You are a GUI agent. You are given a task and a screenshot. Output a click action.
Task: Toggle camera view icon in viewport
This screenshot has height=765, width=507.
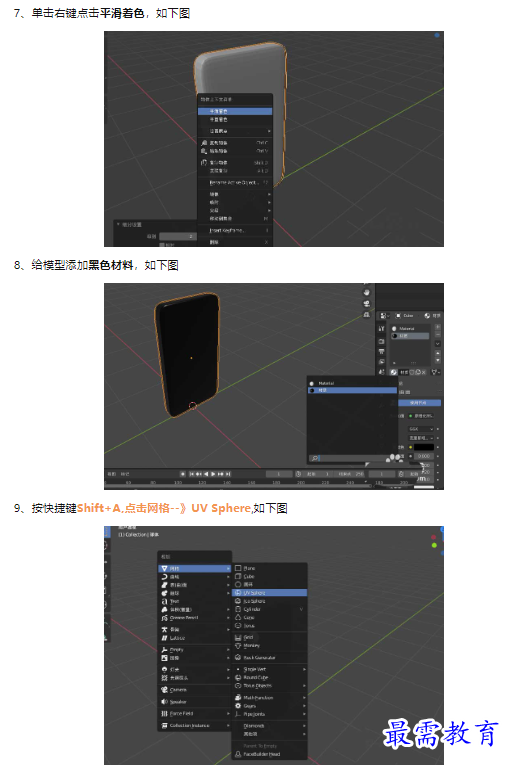[366, 303]
